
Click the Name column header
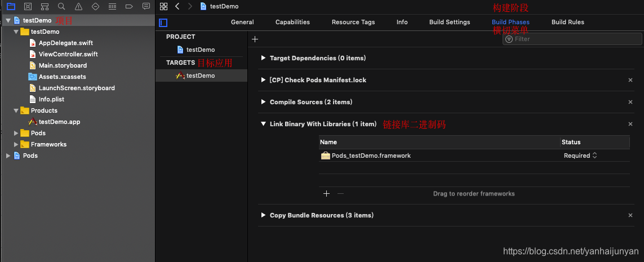(439, 142)
